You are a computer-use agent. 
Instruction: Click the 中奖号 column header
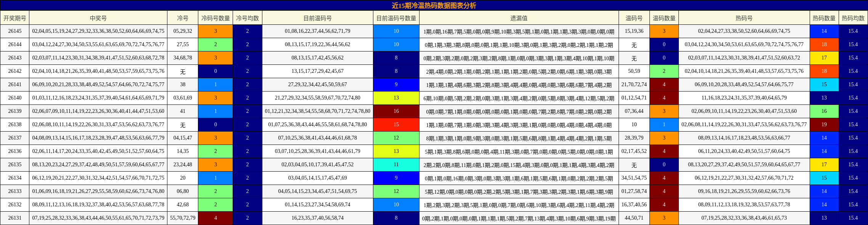pos(98,18)
